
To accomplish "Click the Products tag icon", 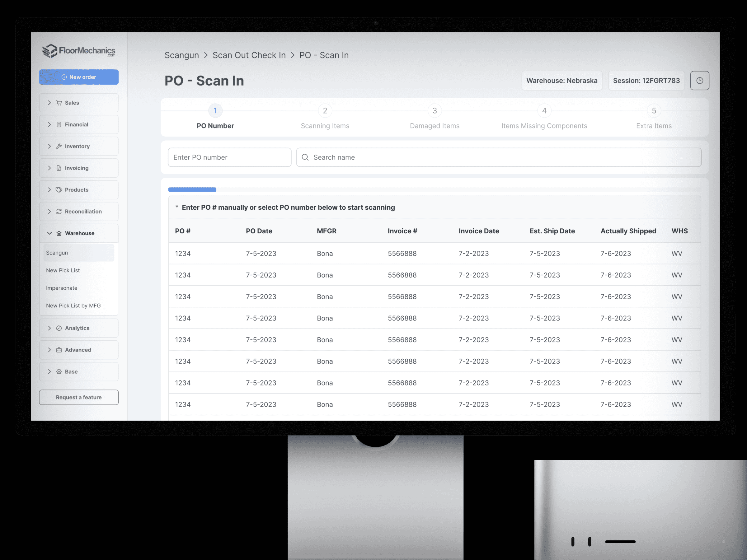I will pos(59,190).
